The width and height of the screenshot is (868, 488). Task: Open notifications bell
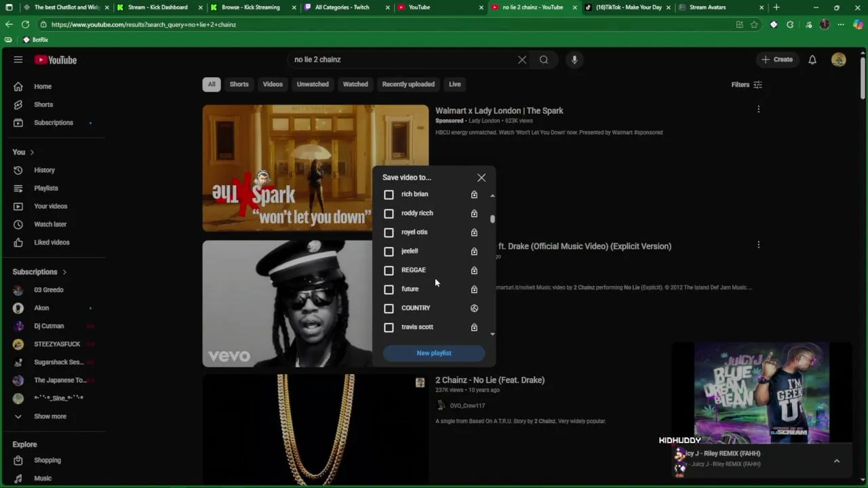[812, 60]
